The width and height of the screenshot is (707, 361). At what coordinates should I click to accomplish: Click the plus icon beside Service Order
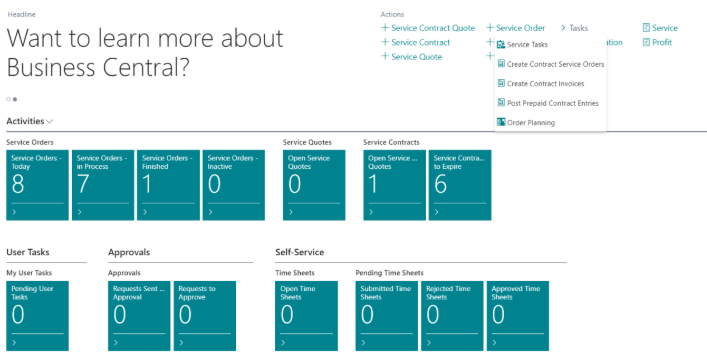pyautogui.click(x=490, y=27)
